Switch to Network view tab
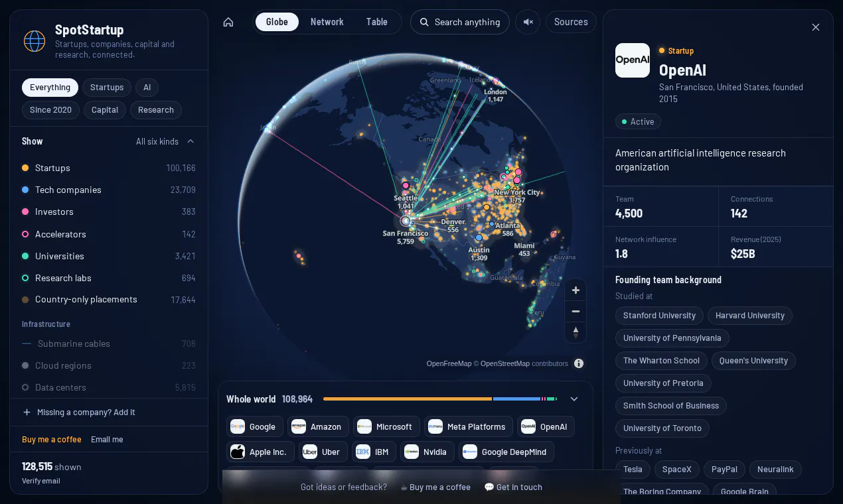 [x=327, y=22]
